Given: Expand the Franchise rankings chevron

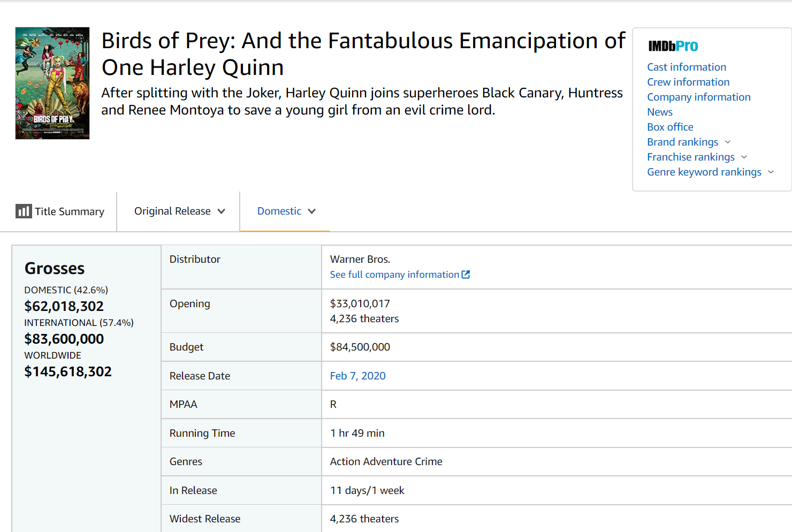Looking at the screenshot, I should tap(744, 157).
